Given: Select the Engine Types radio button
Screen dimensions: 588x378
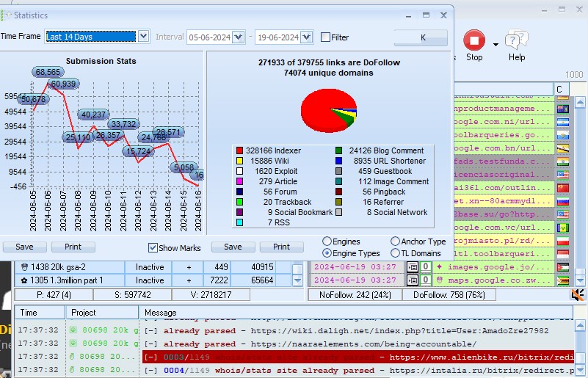Looking at the screenshot, I should pyautogui.click(x=327, y=253).
